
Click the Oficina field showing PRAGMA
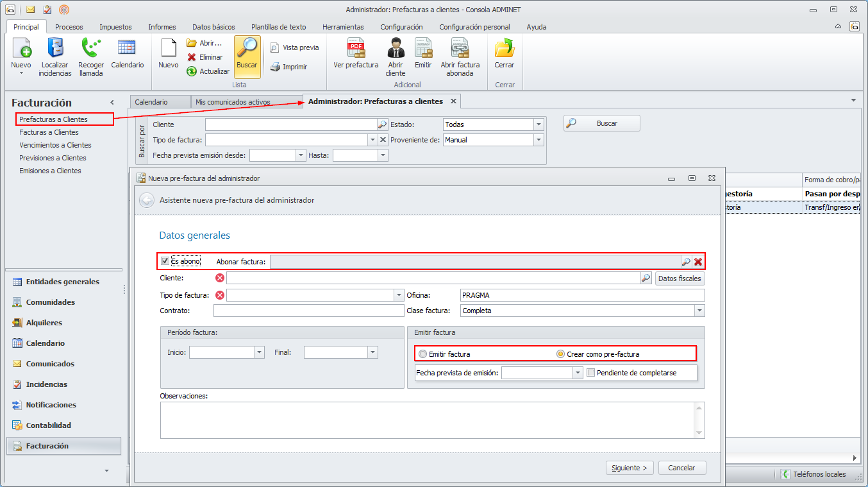pos(582,295)
